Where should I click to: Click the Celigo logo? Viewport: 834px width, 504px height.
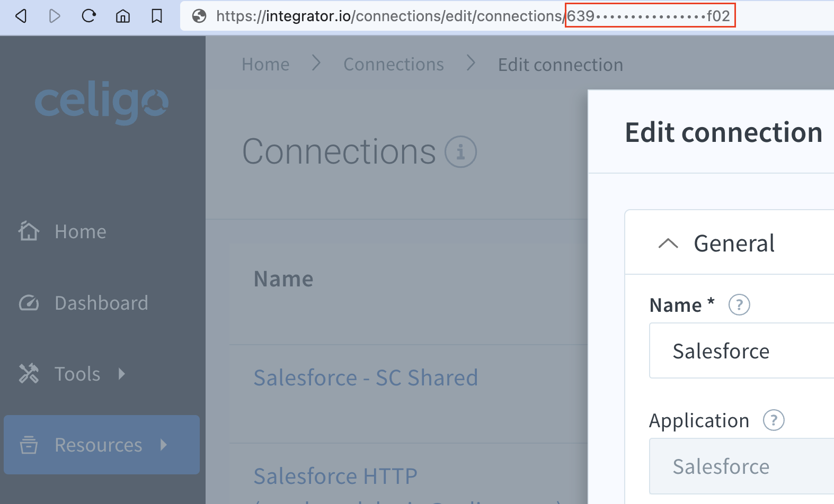(102, 102)
